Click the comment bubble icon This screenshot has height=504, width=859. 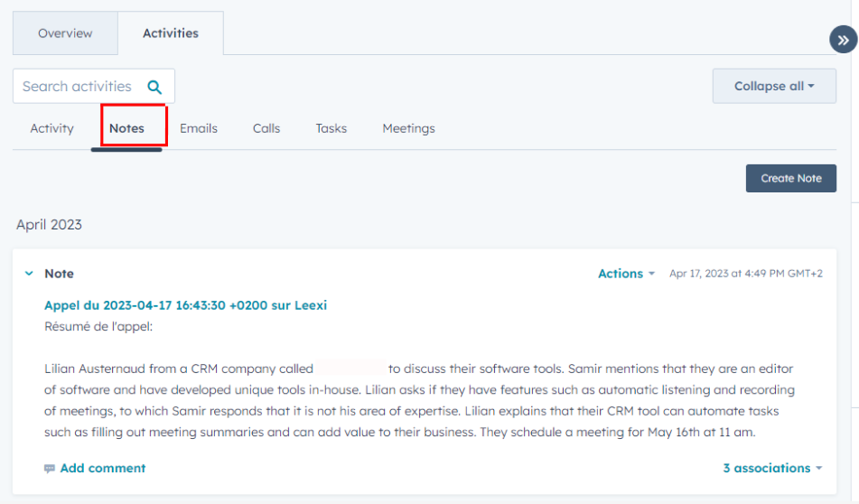(x=50, y=469)
